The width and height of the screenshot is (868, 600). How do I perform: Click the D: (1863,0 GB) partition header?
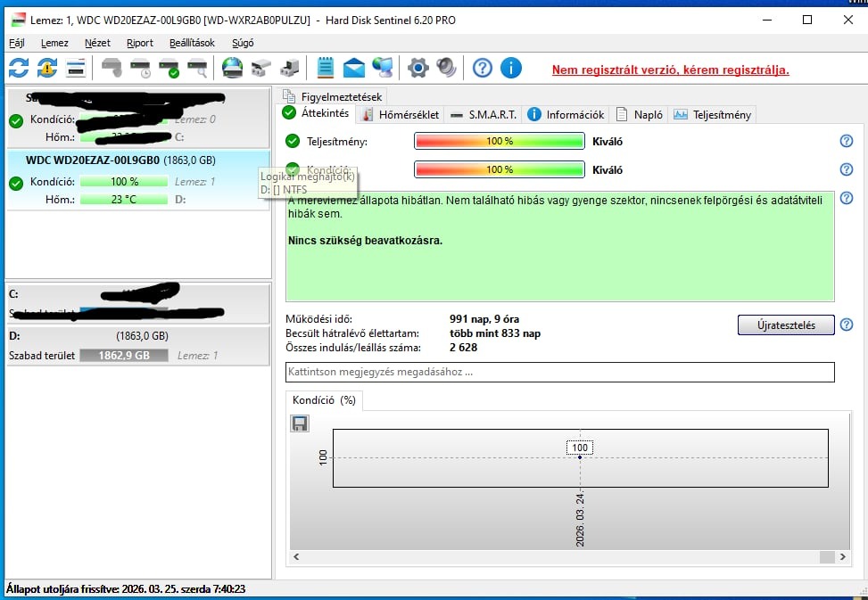click(x=138, y=336)
